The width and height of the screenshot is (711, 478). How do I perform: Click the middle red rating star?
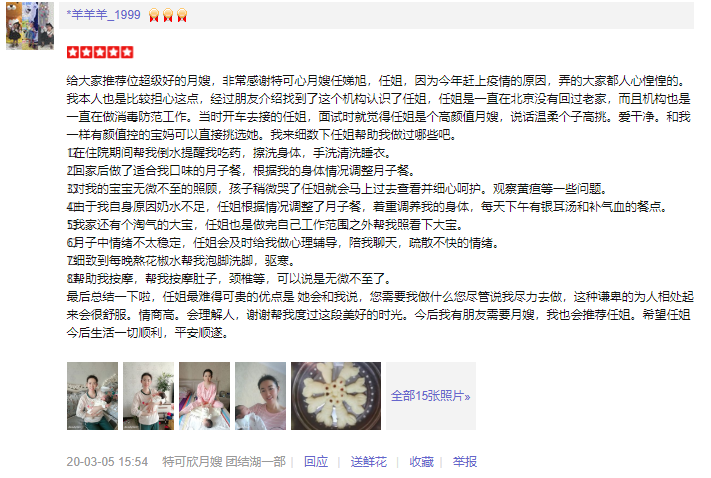(100, 52)
